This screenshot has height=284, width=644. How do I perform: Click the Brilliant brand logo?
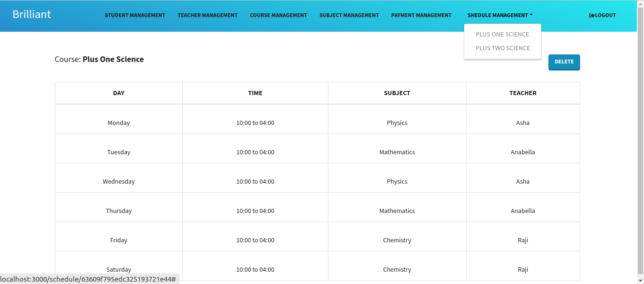click(x=32, y=14)
